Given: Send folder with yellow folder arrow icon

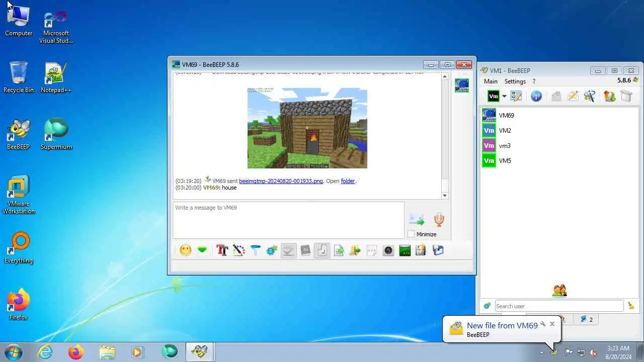Looking at the screenshot, I should tap(355, 250).
